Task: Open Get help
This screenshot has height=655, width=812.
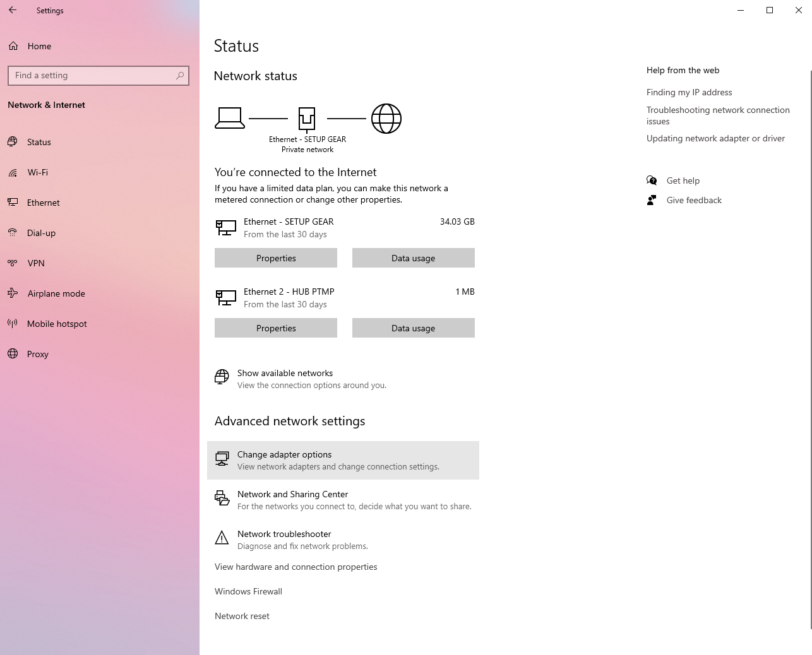Action: tap(683, 180)
